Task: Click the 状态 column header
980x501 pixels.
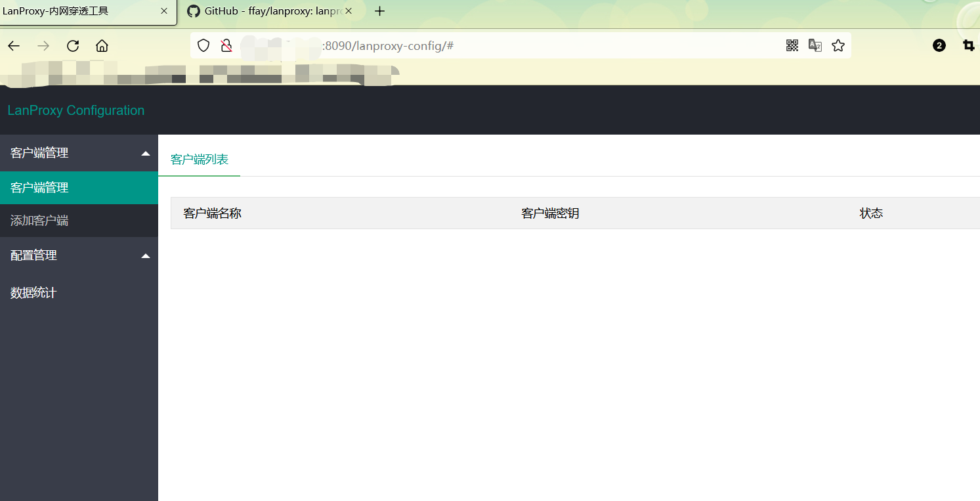Action: [871, 213]
